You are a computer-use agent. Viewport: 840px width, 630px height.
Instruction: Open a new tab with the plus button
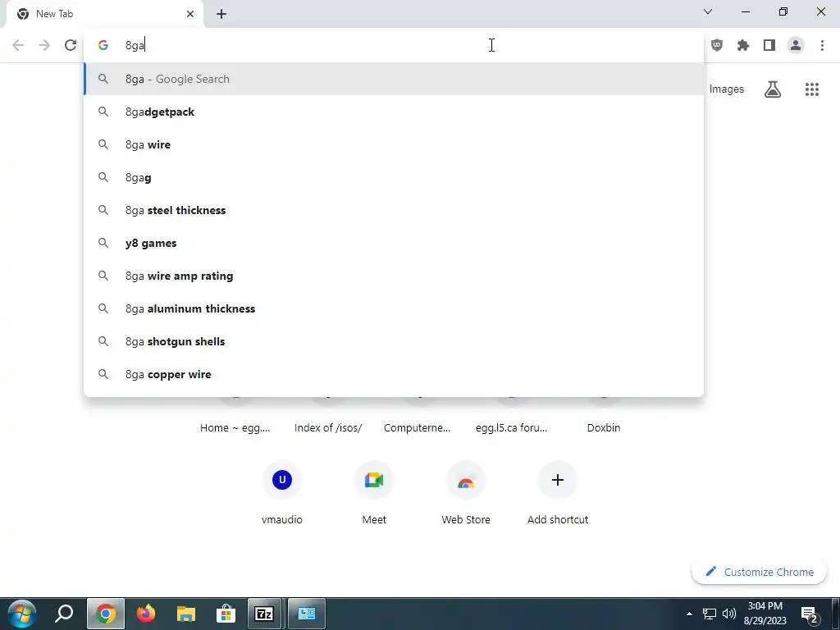[x=221, y=14]
